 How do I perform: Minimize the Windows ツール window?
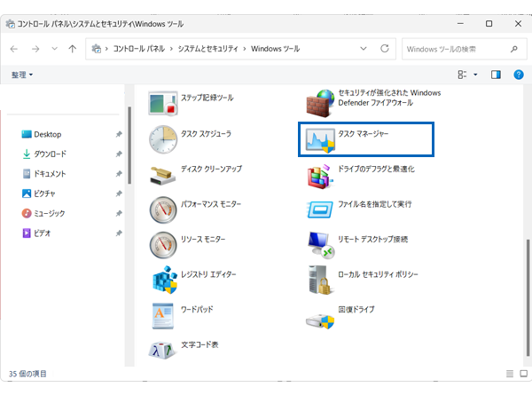(460, 23)
